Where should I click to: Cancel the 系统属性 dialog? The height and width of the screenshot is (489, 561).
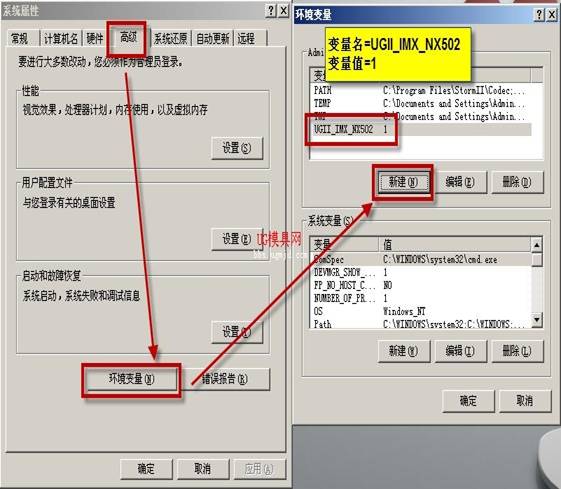tap(203, 469)
